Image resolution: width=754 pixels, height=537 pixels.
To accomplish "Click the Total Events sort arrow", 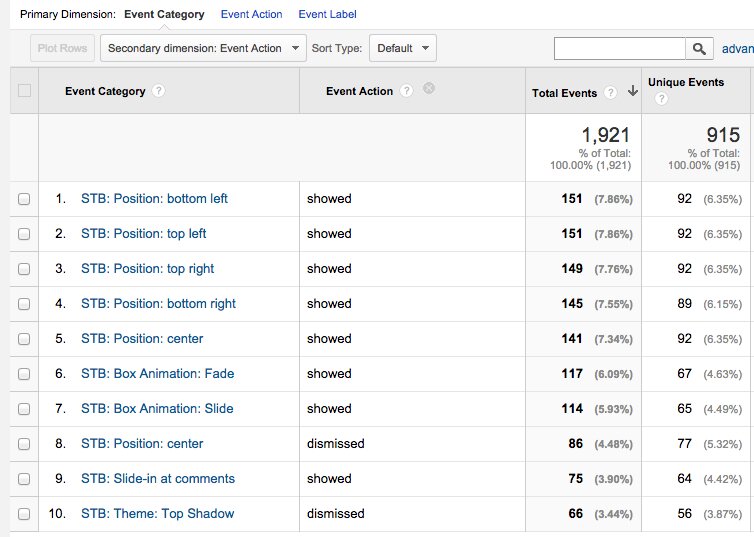I will [x=632, y=92].
